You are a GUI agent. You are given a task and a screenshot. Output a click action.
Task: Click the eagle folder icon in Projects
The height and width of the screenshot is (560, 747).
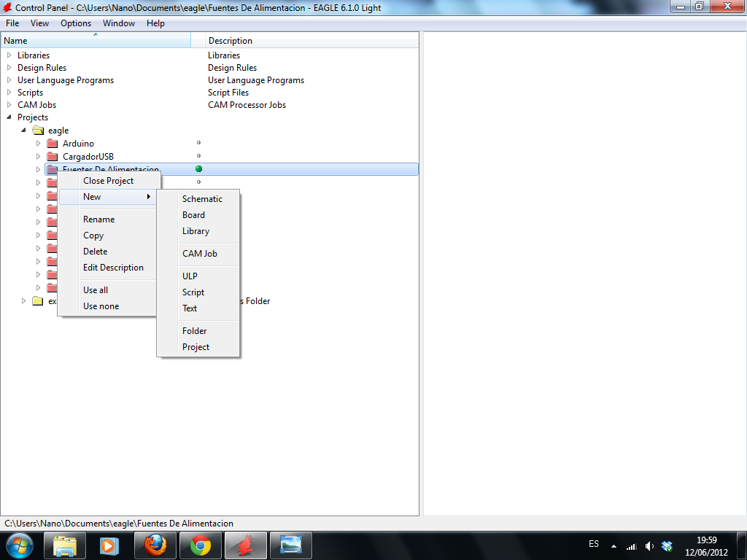(38, 131)
